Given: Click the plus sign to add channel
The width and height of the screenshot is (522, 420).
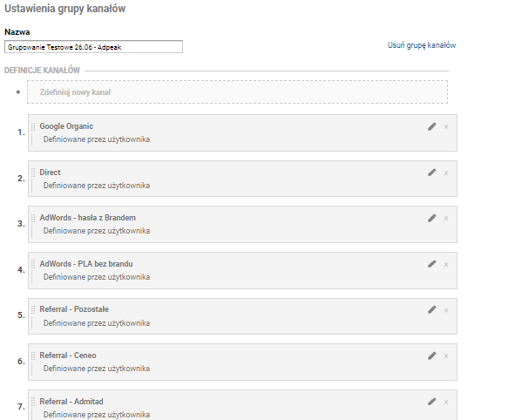Looking at the screenshot, I should click(x=18, y=92).
